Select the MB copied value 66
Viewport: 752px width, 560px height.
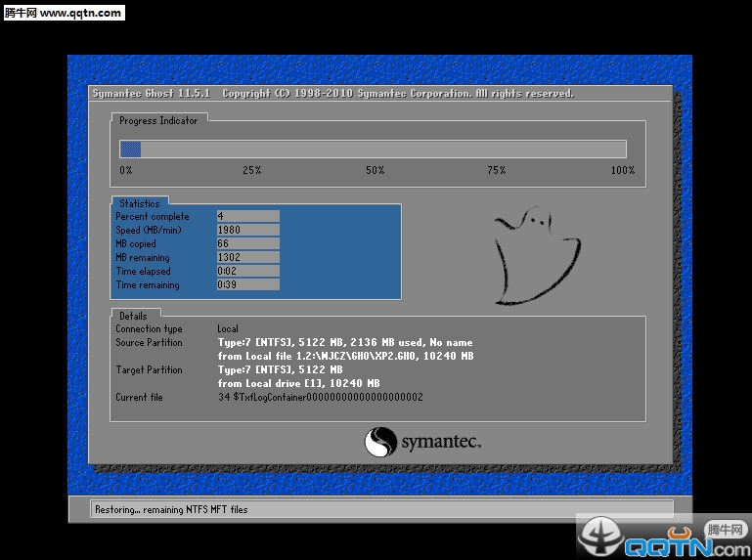click(248, 243)
